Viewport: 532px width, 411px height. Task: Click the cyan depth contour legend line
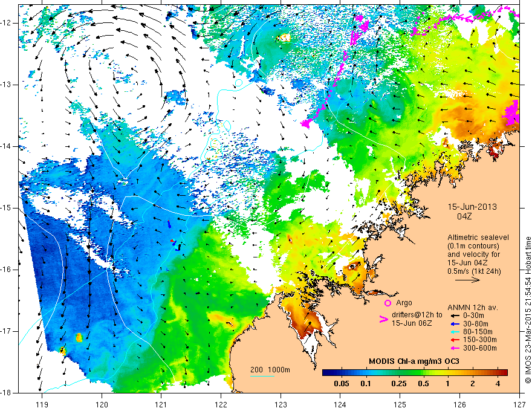(262, 376)
